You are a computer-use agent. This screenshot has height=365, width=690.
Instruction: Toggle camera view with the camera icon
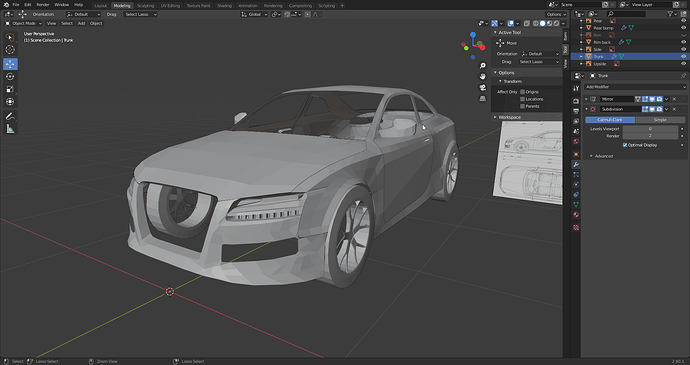(482, 88)
